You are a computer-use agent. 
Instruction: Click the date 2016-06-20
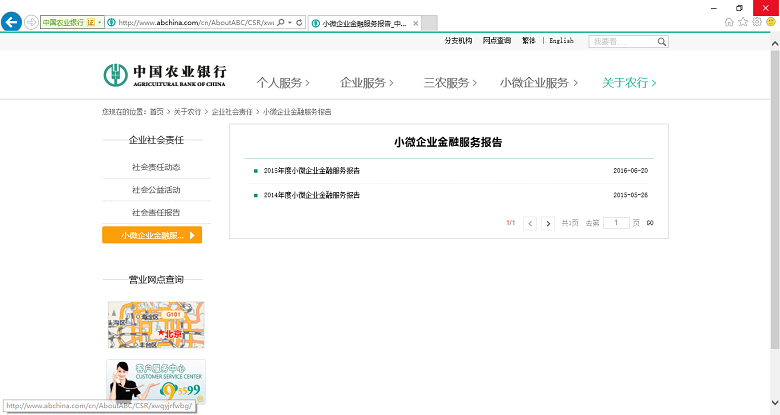click(x=631, y=171)
